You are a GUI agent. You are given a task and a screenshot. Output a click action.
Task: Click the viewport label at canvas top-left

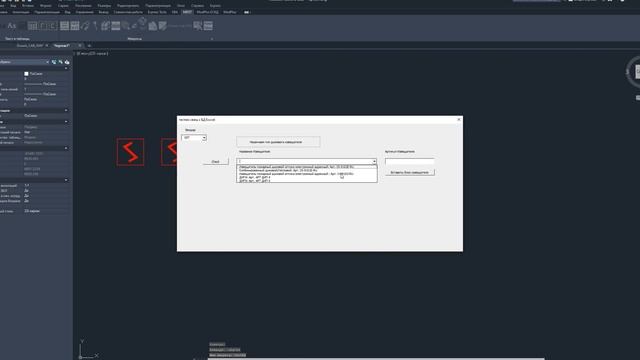(x=92, y=53)
